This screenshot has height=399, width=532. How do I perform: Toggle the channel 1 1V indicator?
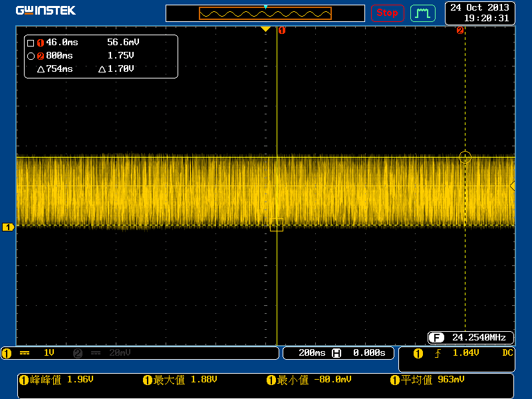49,353
